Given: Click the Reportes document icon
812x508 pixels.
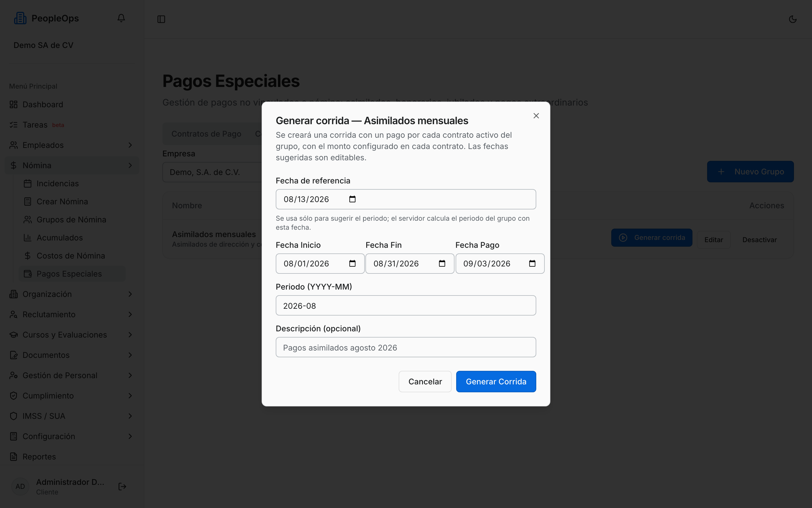Looking at the screenshot, I should point(14,457).
